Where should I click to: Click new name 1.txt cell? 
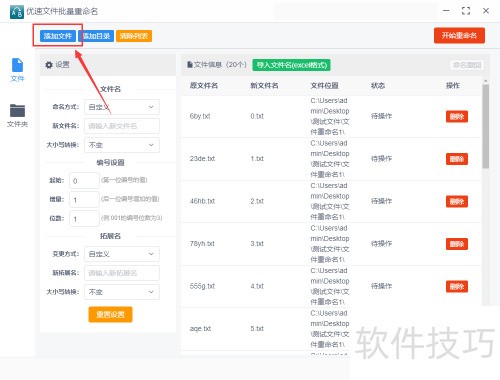click(x=257, y=159)
